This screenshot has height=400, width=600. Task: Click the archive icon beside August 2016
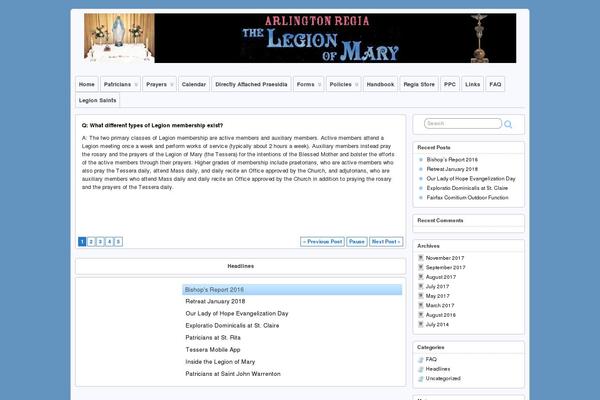click(421, 315)
